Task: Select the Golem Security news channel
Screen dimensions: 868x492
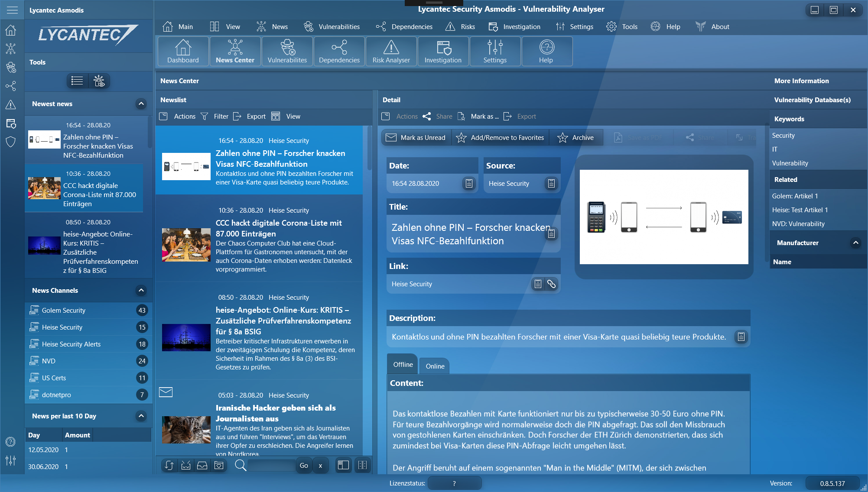Action: (x=64, y=311)
